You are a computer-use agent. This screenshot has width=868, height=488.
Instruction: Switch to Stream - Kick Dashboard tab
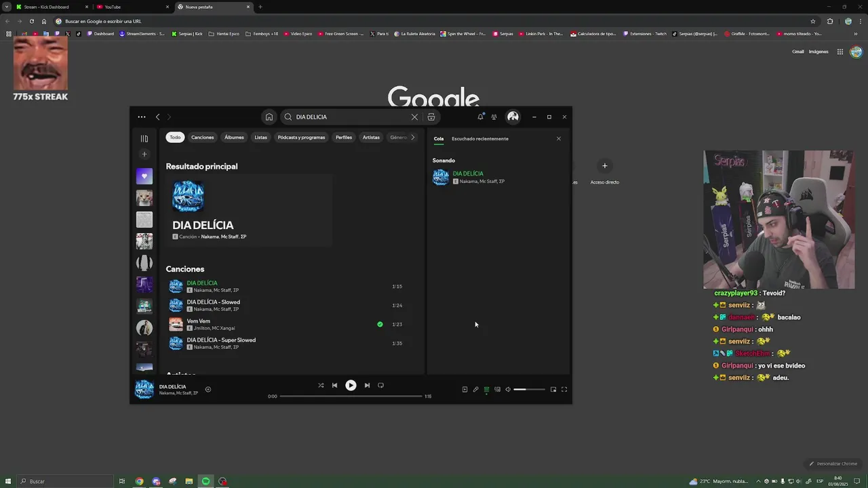coord(52,7)
